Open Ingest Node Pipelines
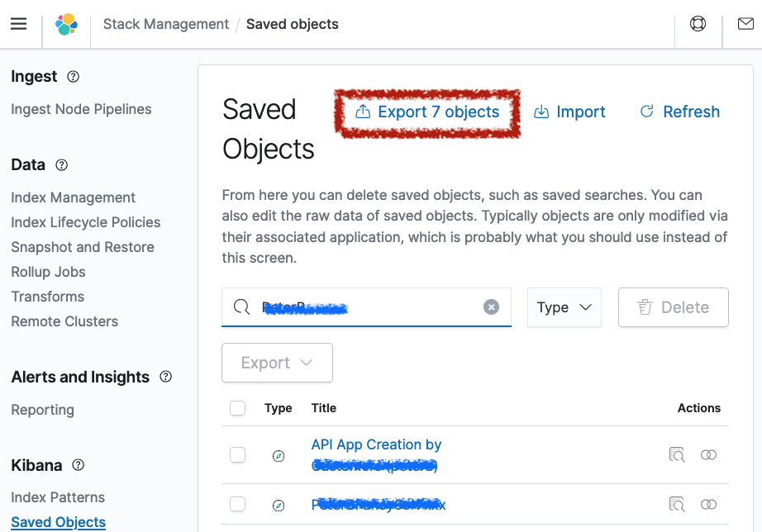762x532 pixels. [x=81, y=109]
